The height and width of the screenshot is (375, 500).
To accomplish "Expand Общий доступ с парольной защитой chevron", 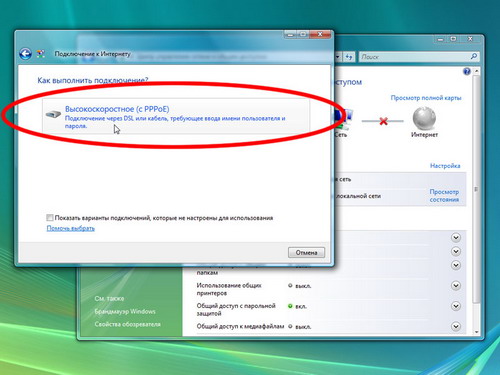I will pos(456,306).
